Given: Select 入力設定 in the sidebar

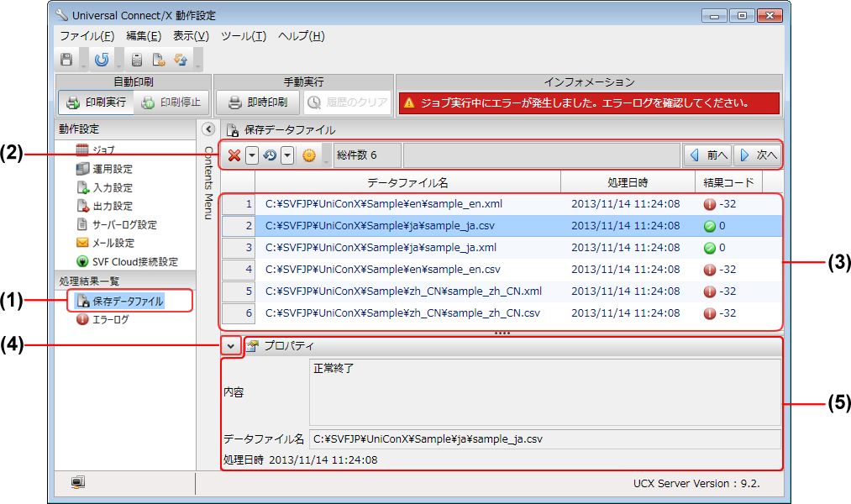Looking at the screenshot, I should 104,187.
